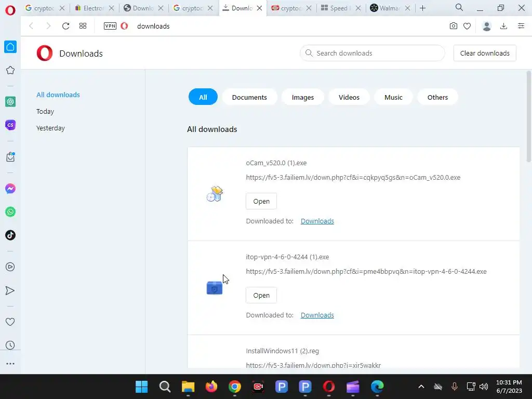The image size is (532, 399).
Task: Open Easy Setup sliders icon
Action: (521, 26)
